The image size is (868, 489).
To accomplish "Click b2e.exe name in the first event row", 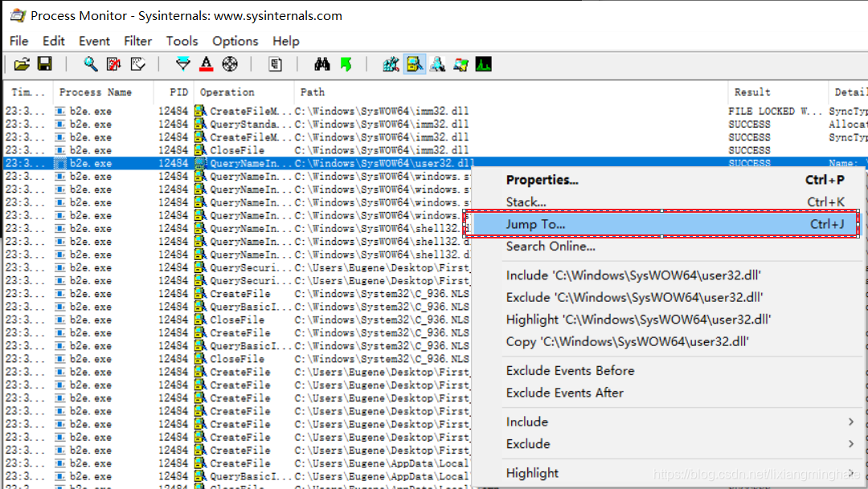I will pos(90,111).
